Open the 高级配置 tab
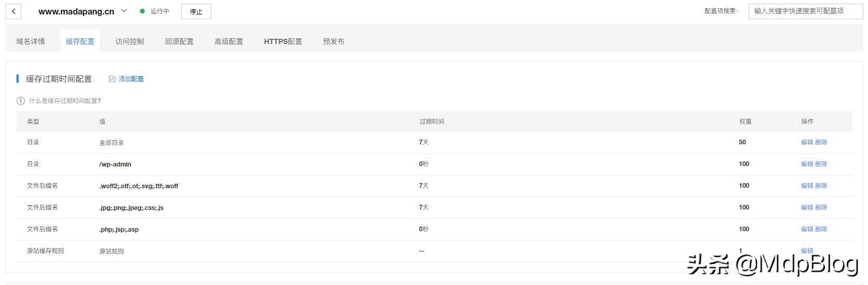Viewport: 868px width, 285px height. point(229,41)
